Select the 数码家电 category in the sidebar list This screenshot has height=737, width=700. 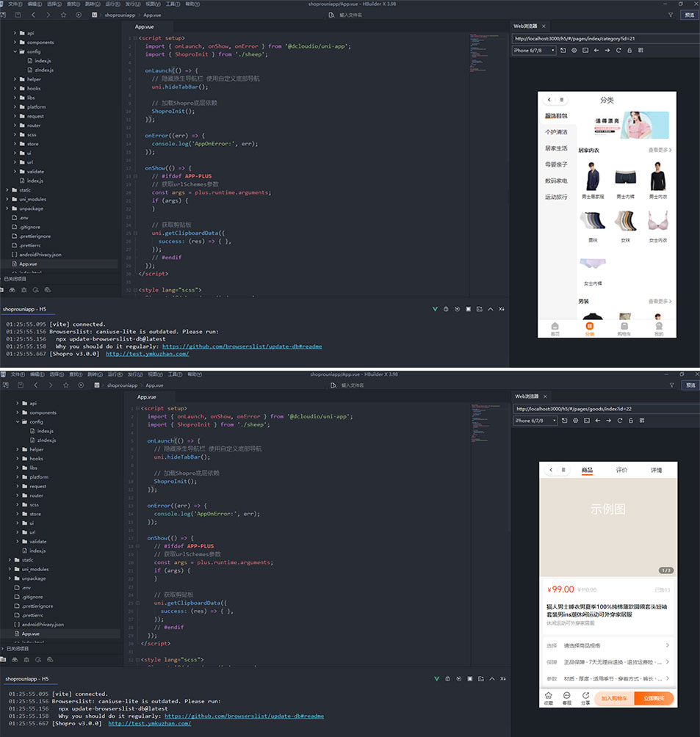click(x=556, y=181)
